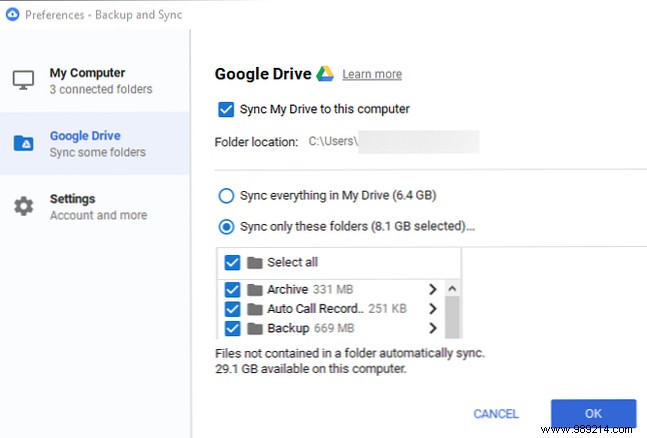
Task: Click the '3 connected folders' text
Action: pos(101,89)
